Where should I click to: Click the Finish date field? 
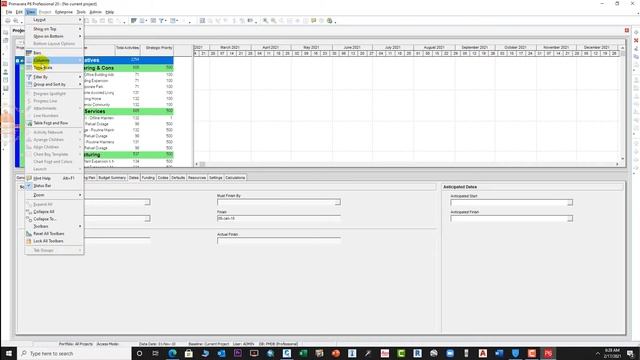(x=279, y=219)
